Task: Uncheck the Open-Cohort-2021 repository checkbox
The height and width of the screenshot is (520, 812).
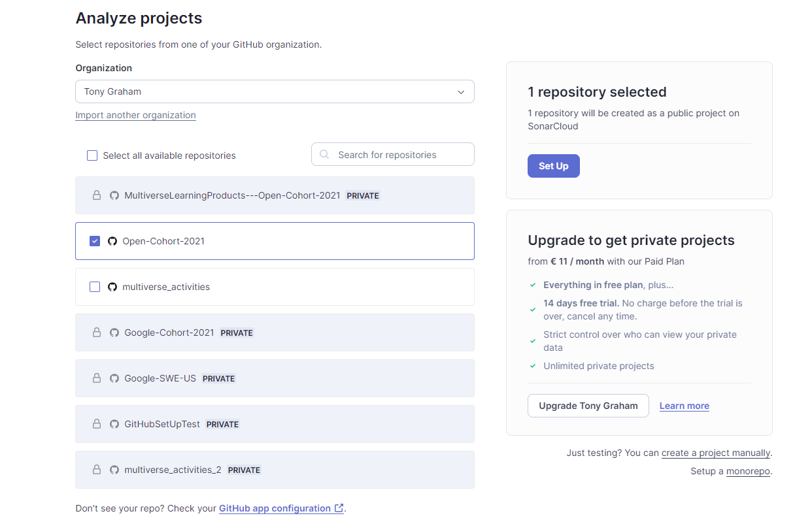Action: pos(95,241)
